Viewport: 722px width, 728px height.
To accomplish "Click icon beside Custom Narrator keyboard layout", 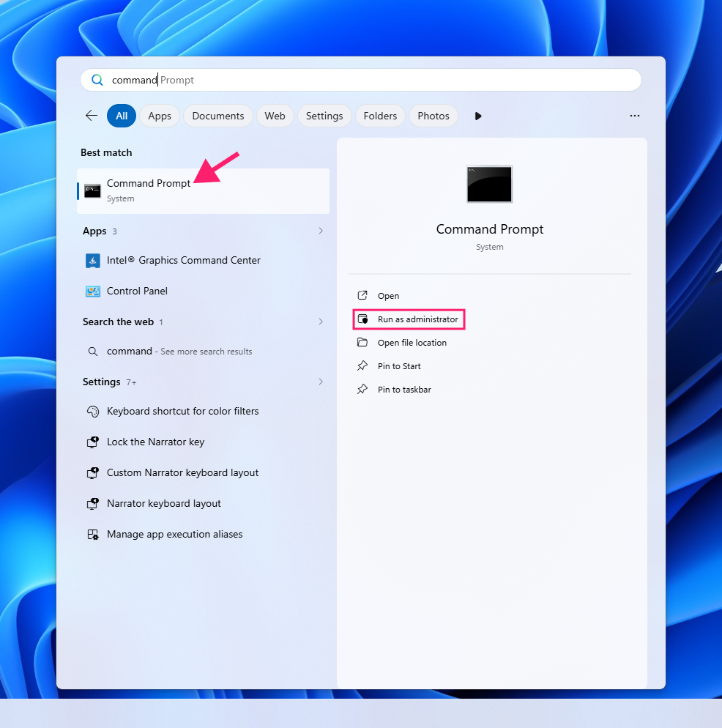I will click(93, 472).
